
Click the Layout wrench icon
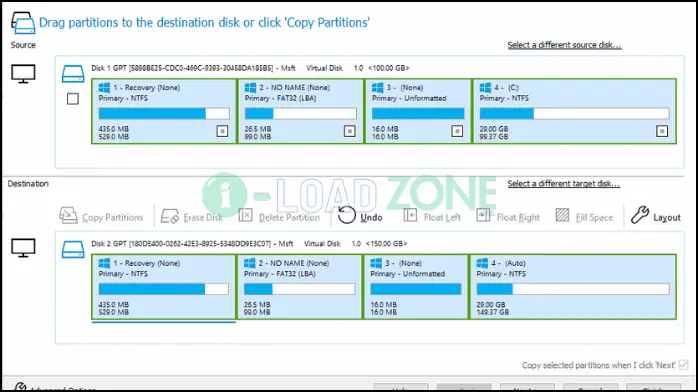click(640, 215)
